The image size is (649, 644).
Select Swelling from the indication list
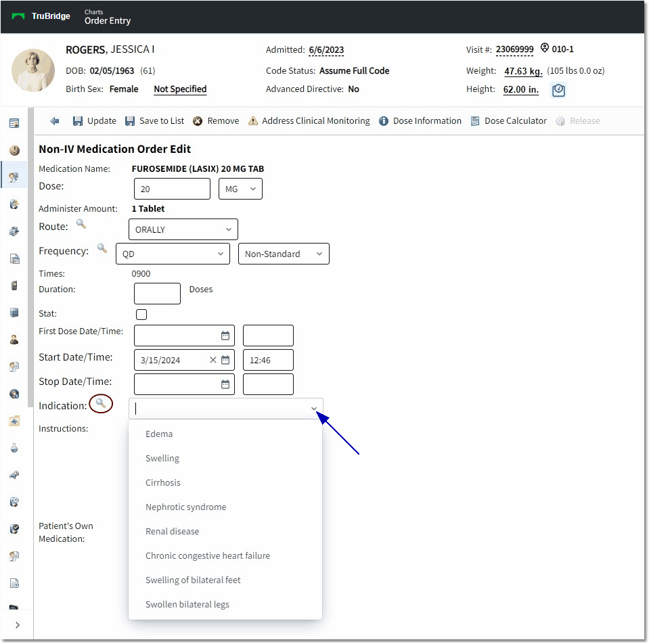(225, 458)
